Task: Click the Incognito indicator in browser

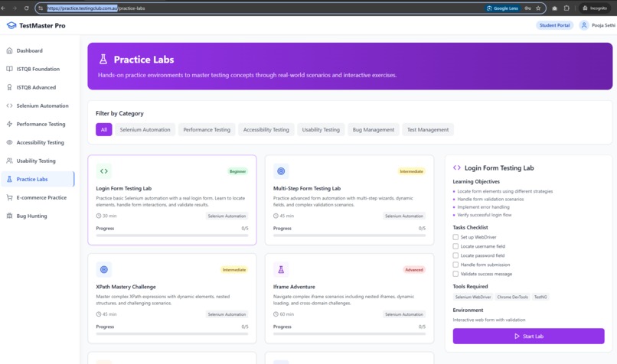Action: [x=595, y=8]
